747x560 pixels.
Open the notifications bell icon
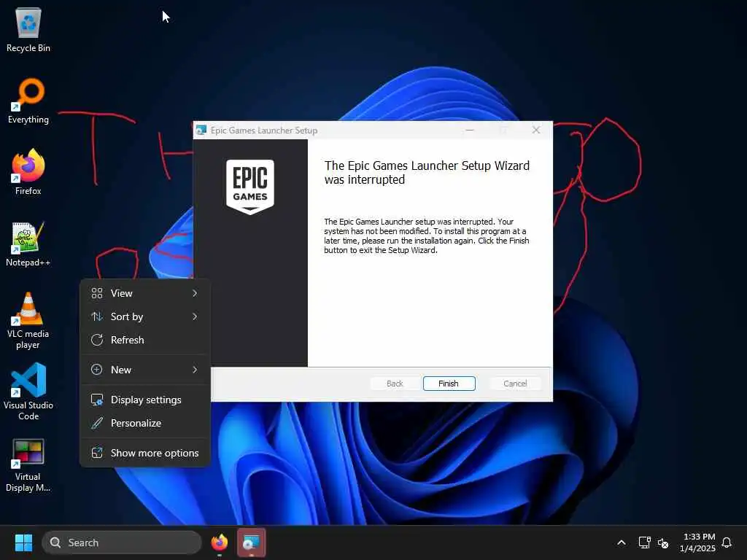tap(727, 542)
